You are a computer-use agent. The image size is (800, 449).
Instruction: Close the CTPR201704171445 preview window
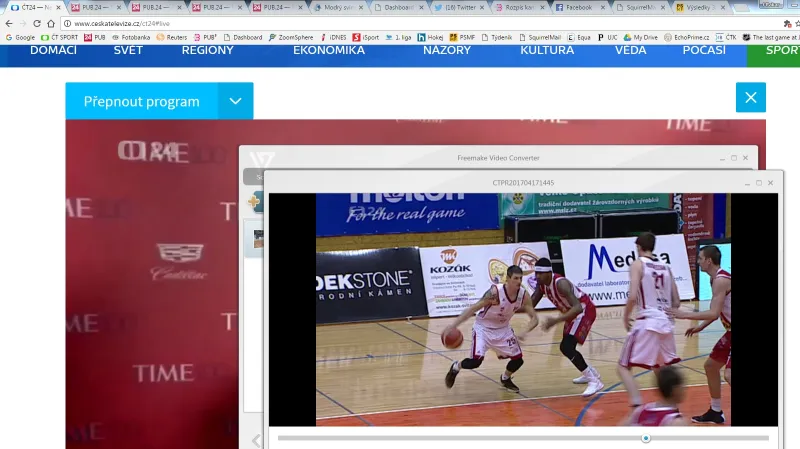pyautogui.click(x=770, y=183)
